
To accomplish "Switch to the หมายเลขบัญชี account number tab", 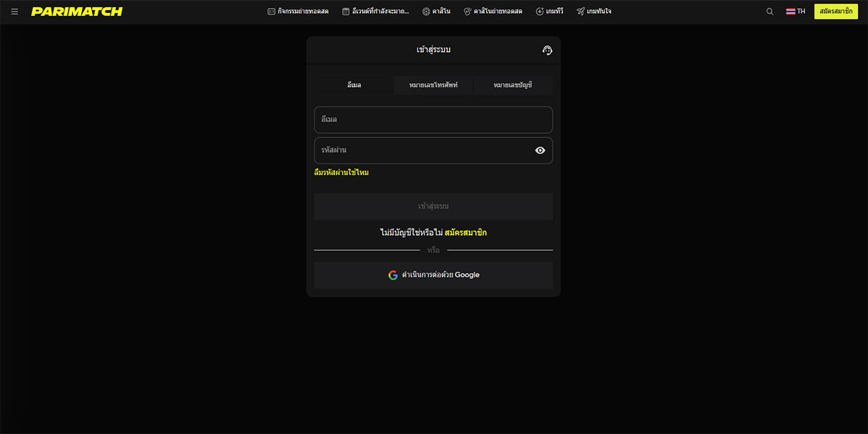I will (x=513, y=85).
